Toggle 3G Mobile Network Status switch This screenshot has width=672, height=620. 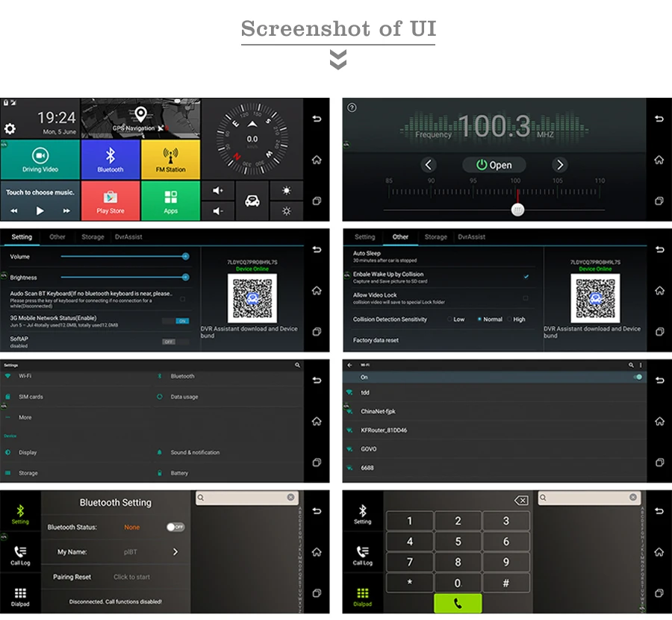click(x=176, y=321)
